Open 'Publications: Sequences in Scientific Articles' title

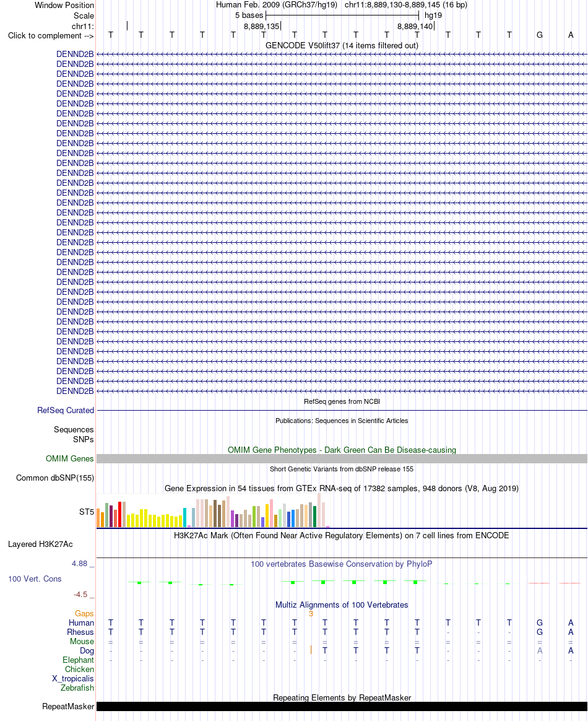click(x=342, y=421)
